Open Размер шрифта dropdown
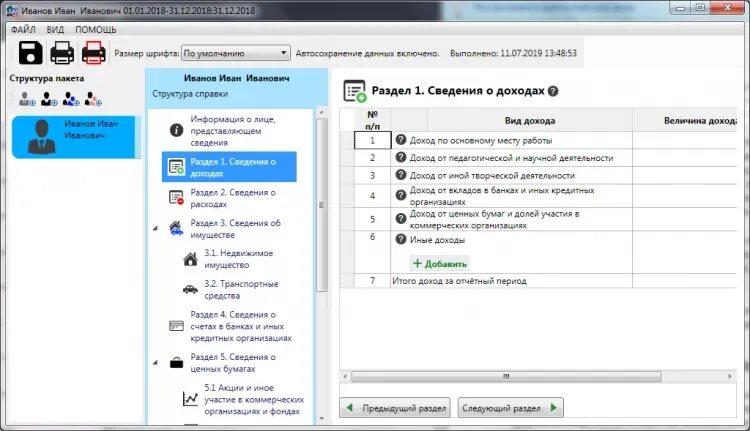The image size is (750, 431). (236, 53)
